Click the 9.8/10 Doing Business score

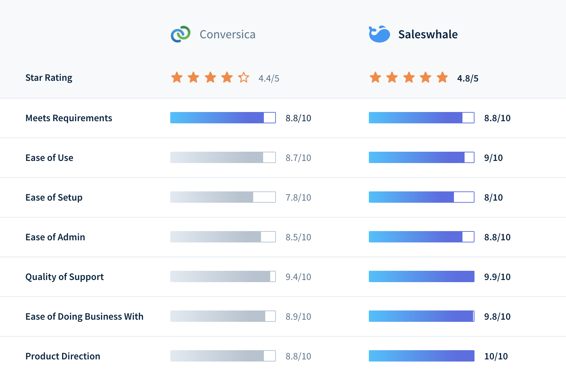(x=497, y=317)
